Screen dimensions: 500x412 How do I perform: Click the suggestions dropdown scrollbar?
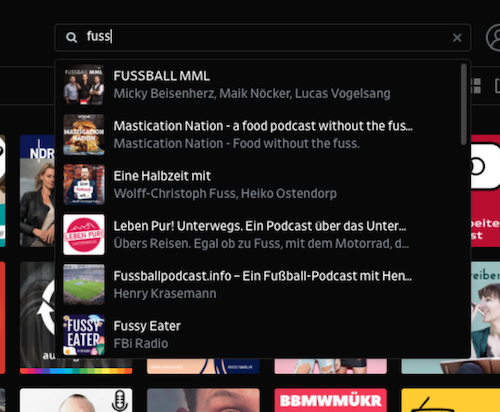click(464, 104)
